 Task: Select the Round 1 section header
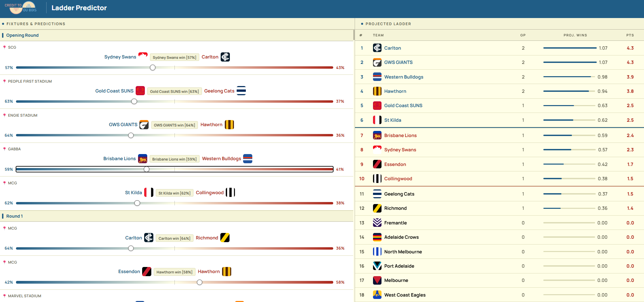pyautogui.click(x=177, y=216)
